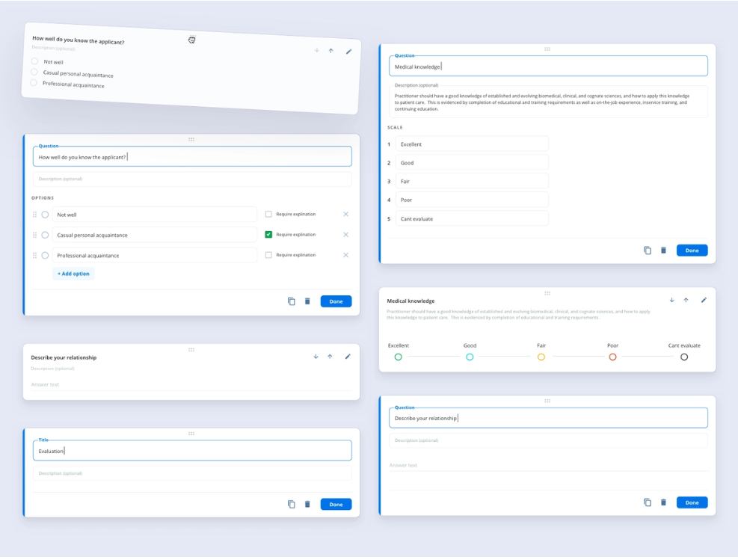The height and width of the screenshot is (560, 738).
Task: Click move-down arrow on tilted applicant card
Action: pyautogui.click(x=317, y=50)
